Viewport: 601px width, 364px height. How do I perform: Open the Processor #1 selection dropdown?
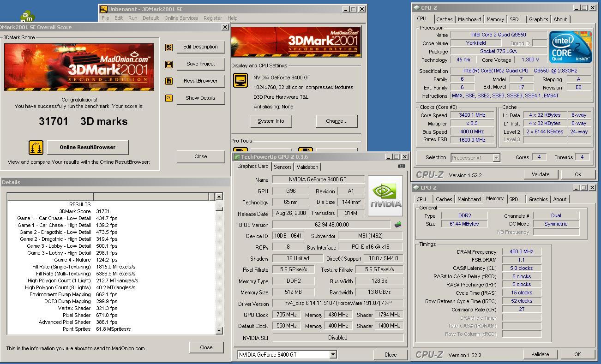(496, 158)
